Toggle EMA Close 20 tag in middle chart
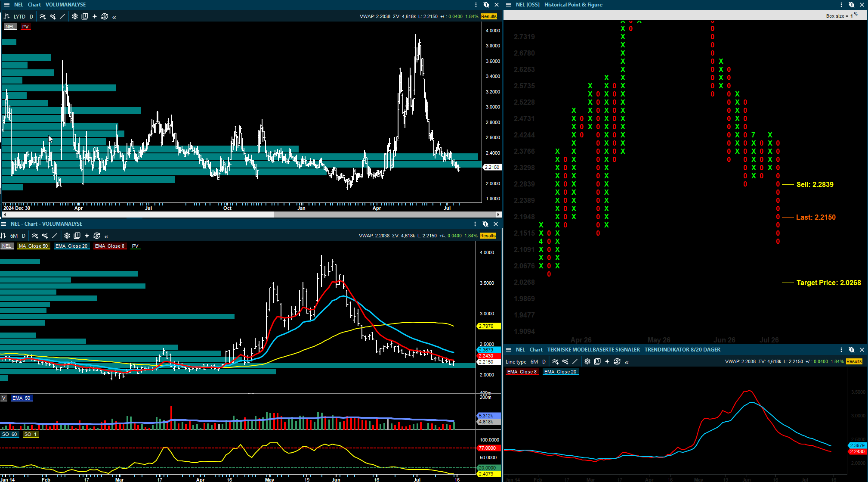 tap(71, 246)
